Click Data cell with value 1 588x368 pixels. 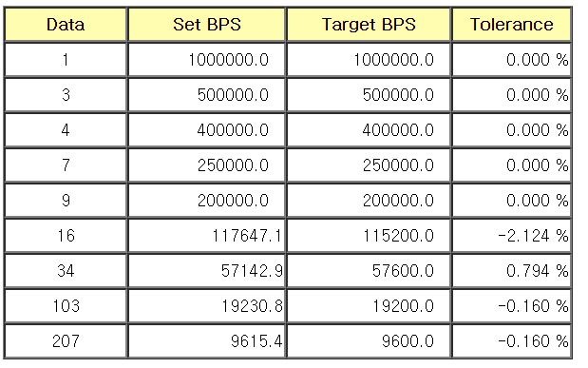click(66, 60)
